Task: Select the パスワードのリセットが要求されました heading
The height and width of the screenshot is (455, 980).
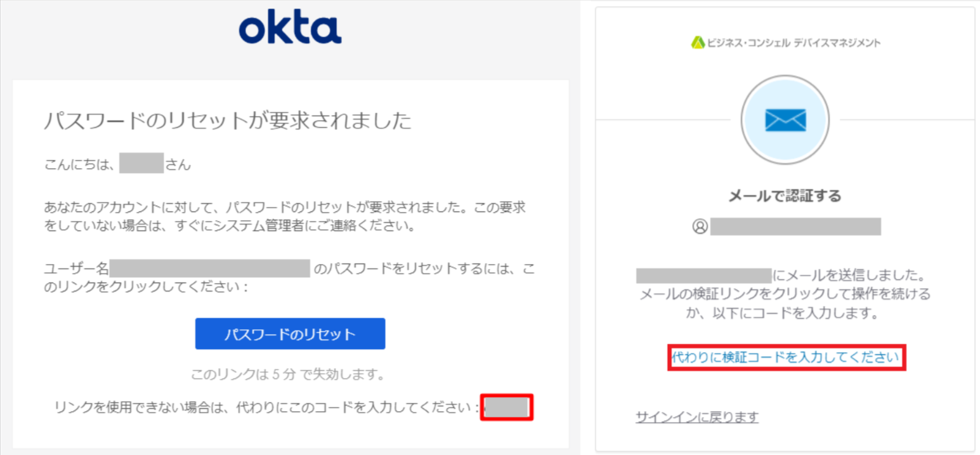Action: click(228, 121)
